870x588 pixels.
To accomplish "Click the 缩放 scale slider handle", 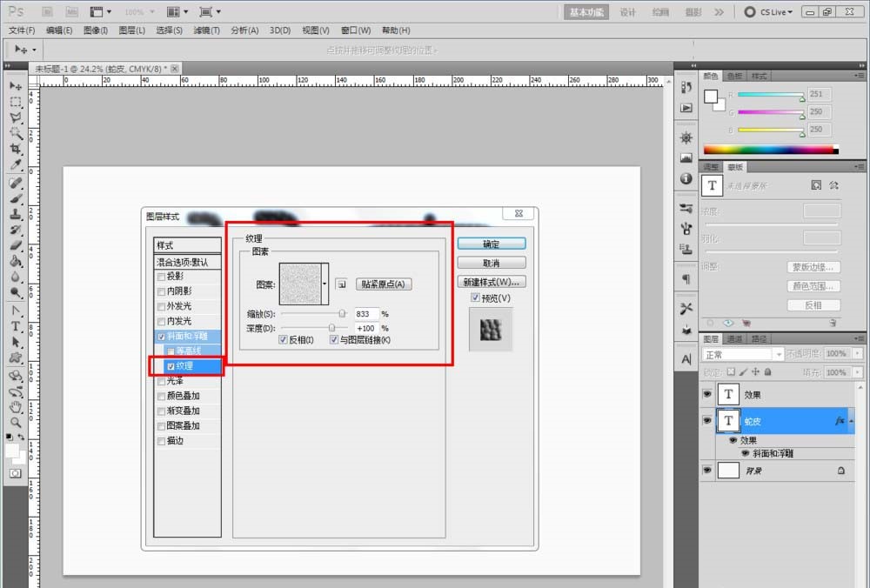I will tap(342, 313).
